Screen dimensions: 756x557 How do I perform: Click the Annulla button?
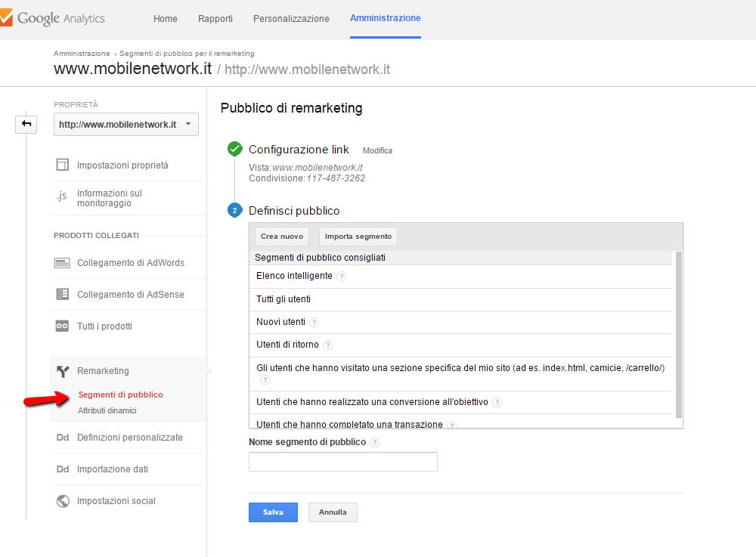point(333,512)
